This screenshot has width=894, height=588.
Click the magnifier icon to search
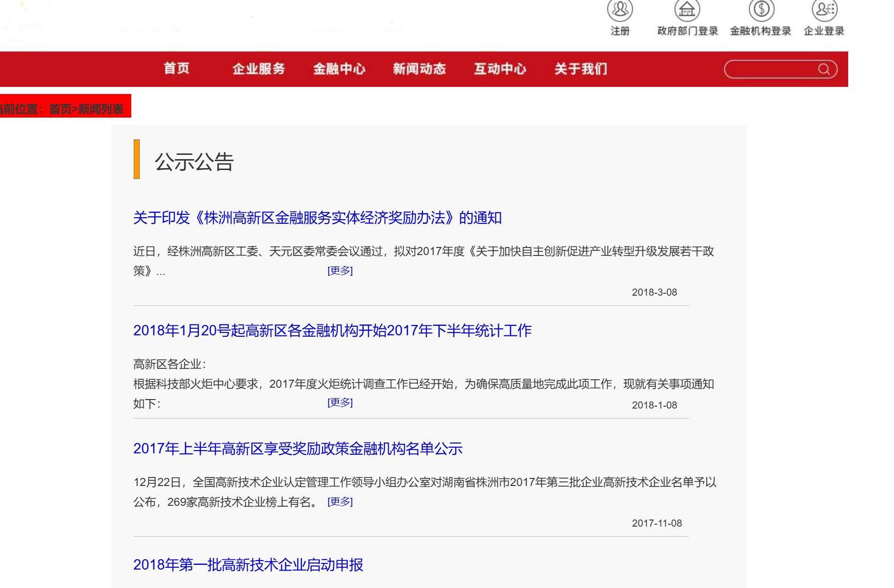pyautogui.click(x=824, y=69)
